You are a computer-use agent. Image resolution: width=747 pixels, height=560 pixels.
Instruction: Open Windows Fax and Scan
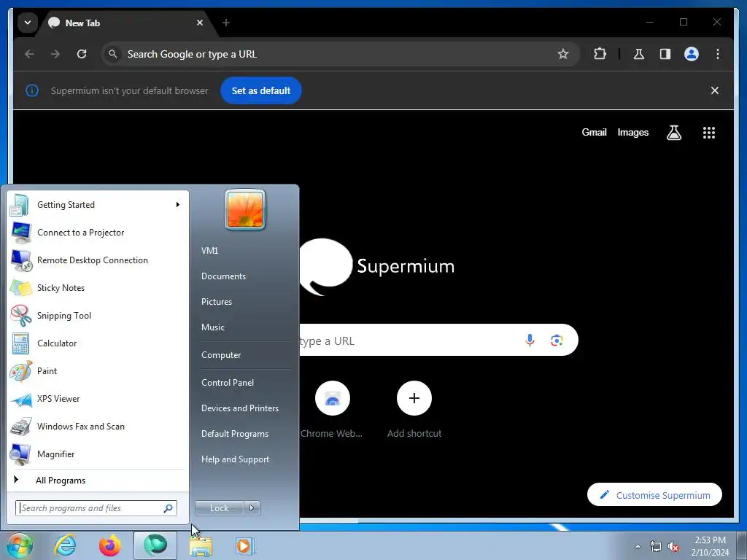tap(95, 426)
